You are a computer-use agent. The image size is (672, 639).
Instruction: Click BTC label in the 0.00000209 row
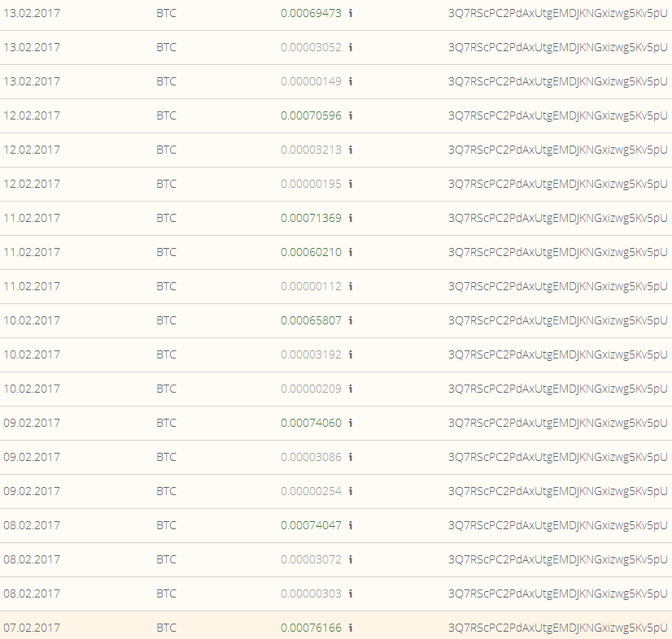pyautogui.click(x=166, y=389)
